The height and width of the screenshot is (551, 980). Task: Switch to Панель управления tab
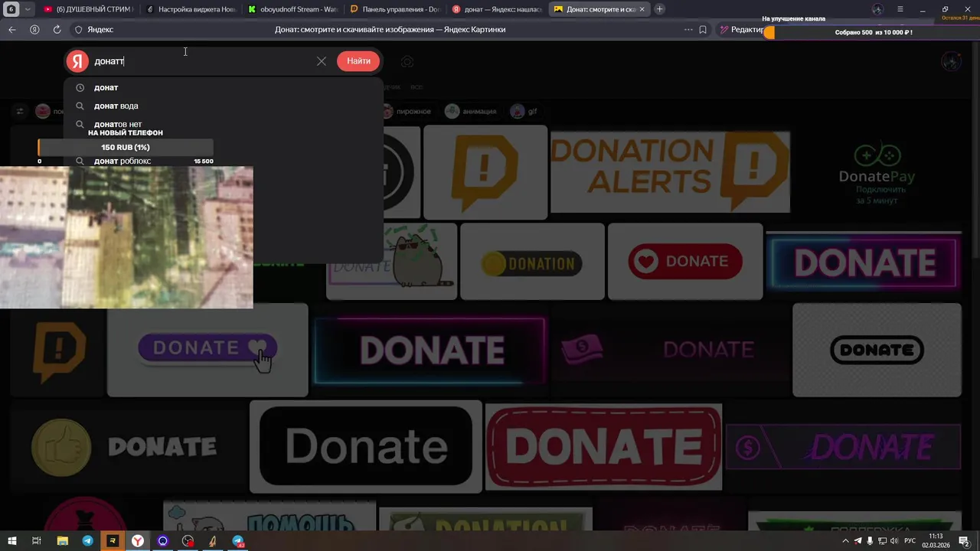[394, 9]
